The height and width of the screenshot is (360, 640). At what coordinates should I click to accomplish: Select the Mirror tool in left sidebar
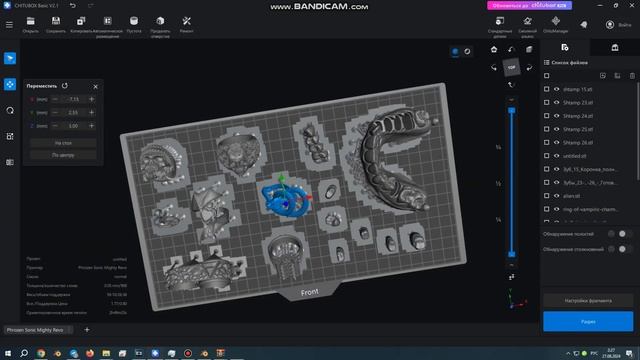pyautogui.click(x=10, y=162)
